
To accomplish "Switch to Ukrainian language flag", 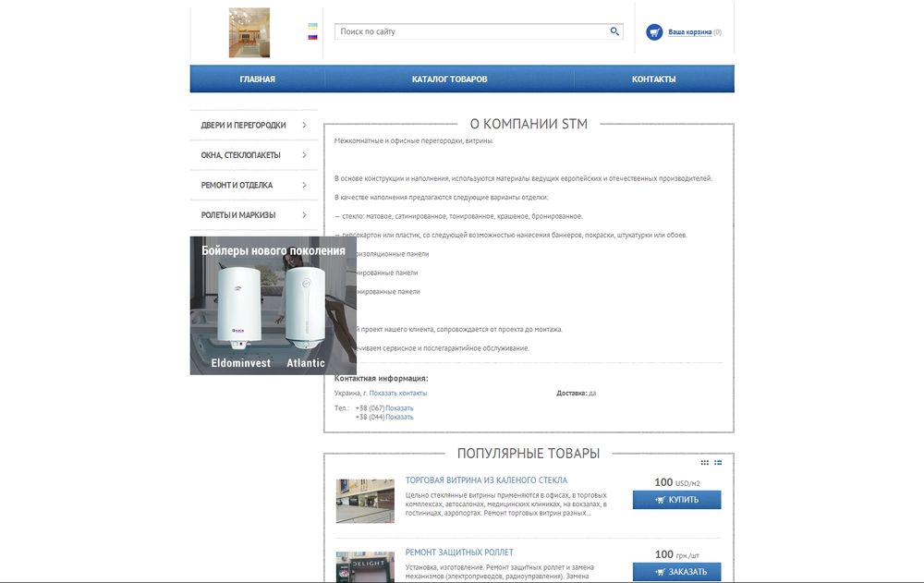I will (312, 27).
